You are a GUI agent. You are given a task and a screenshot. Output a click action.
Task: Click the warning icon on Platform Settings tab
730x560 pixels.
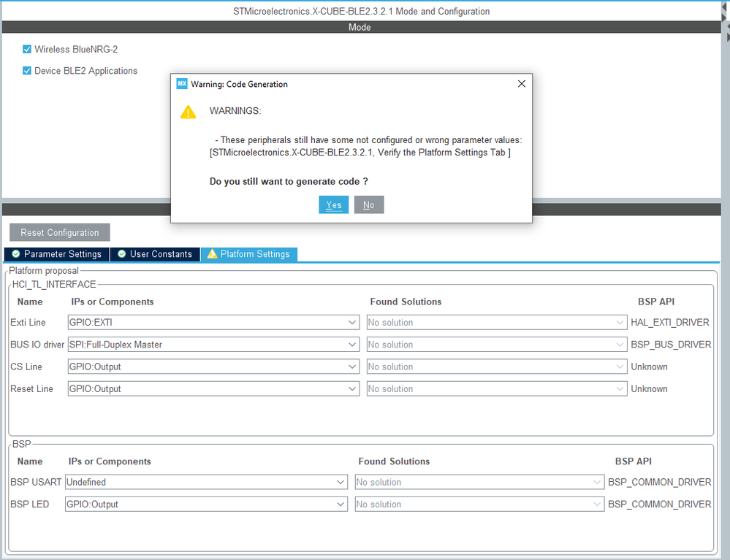click(213, 254)
